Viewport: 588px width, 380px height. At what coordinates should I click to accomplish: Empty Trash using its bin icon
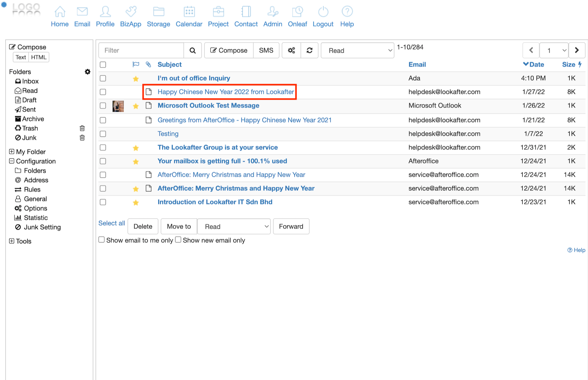tap(82, 128)
